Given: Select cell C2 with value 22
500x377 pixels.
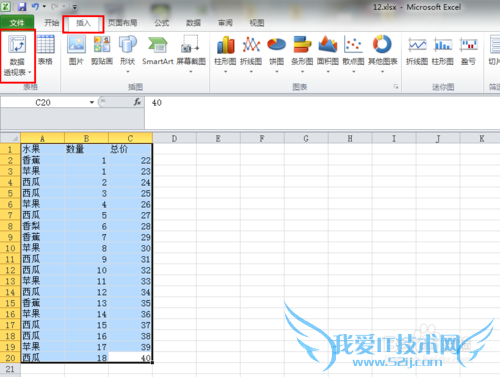Looking at the screenshot, I should click(x=130, y=160).
